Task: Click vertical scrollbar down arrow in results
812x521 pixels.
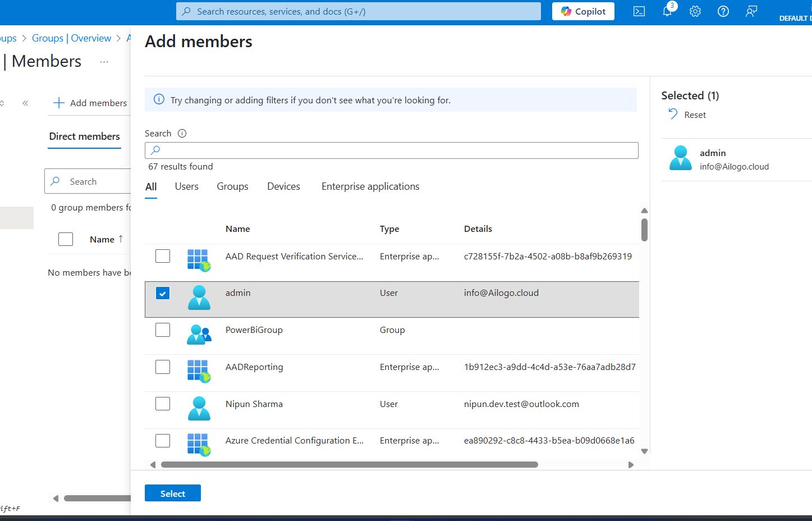Action: (644, 451)
